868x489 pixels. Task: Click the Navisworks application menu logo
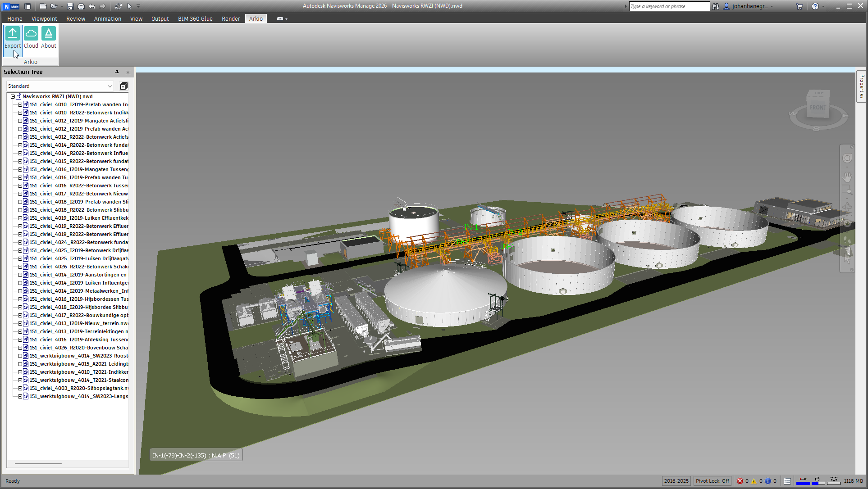click(x=11, y=6)
